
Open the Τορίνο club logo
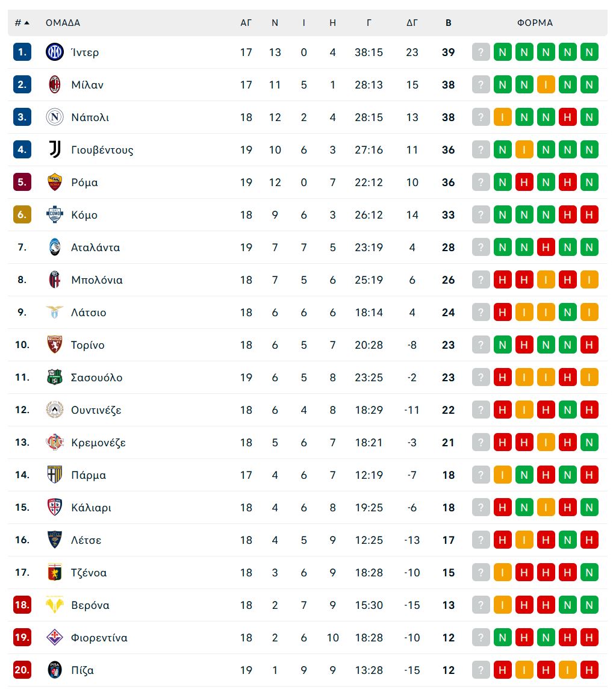[55, 344]
